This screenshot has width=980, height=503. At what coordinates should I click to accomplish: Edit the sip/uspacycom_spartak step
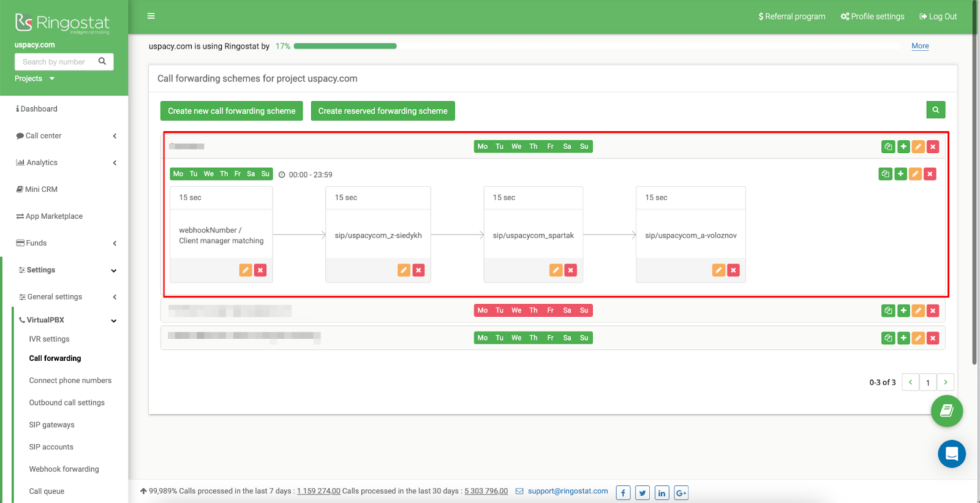556,270
